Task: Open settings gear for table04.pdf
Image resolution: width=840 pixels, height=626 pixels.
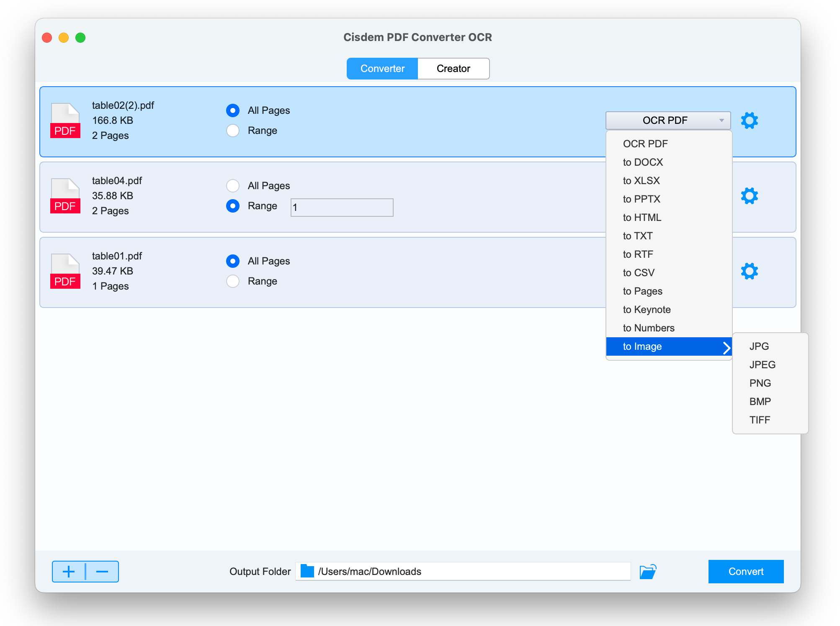Action: 749,196
